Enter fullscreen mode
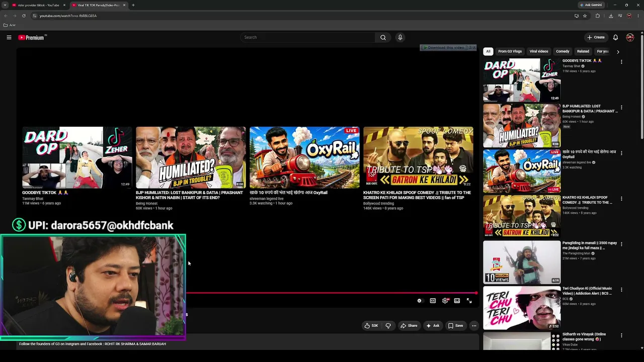 click(469, 301)
